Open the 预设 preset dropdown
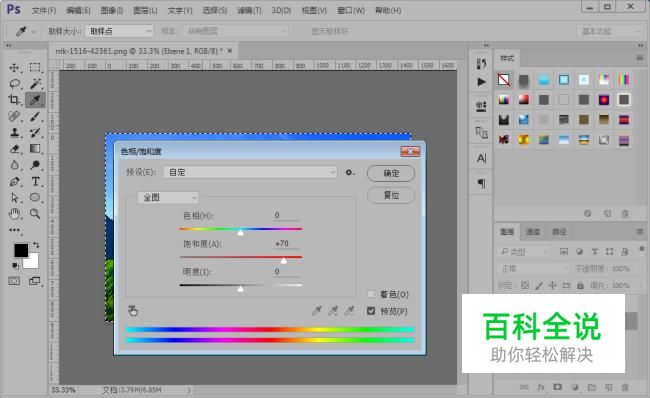 tap(250, 172)
